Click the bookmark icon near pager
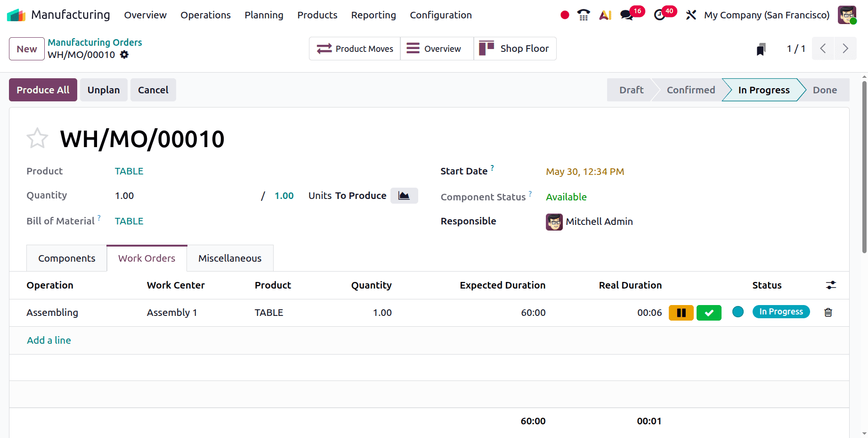 tap(761, 49)
